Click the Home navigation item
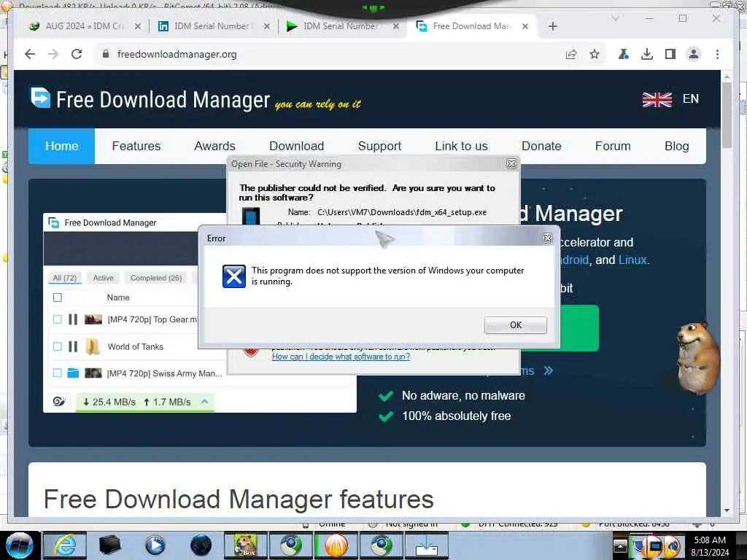Screen dimensions: 747x560 [x=61, y=146]
